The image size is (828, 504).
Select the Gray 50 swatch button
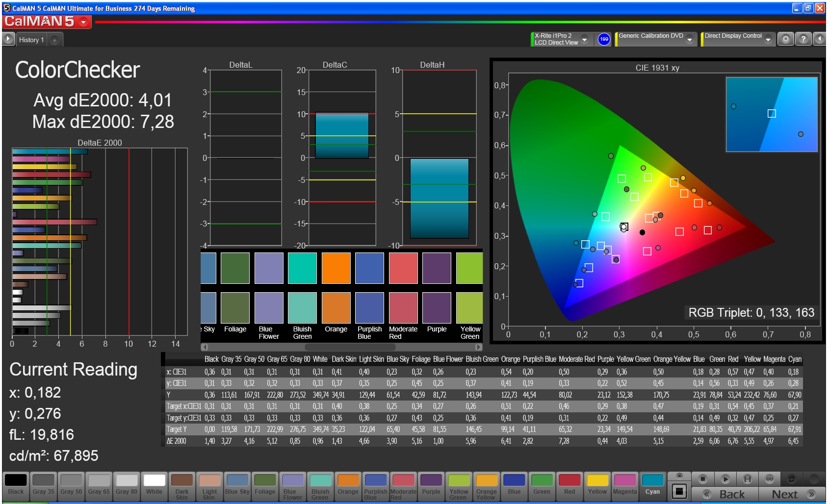71,486
